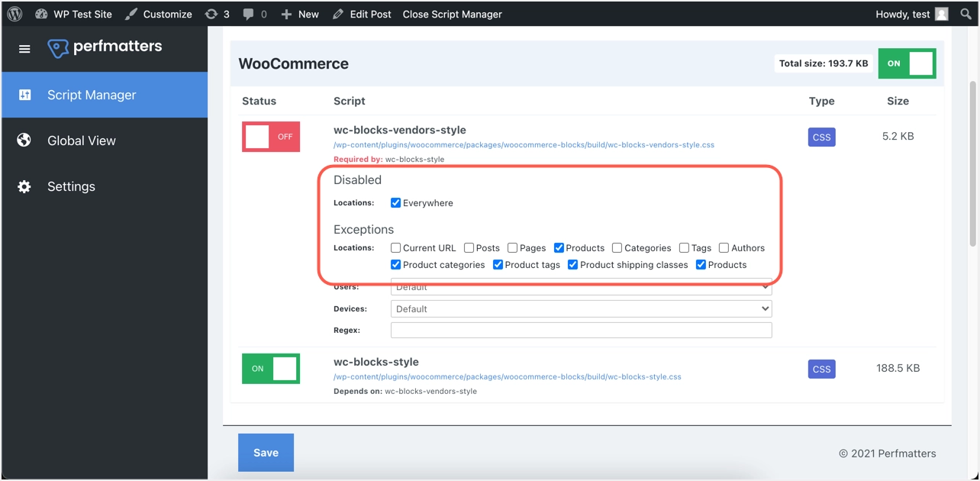
Task: Click the hamburger menu icon
Action: point(24,49)
